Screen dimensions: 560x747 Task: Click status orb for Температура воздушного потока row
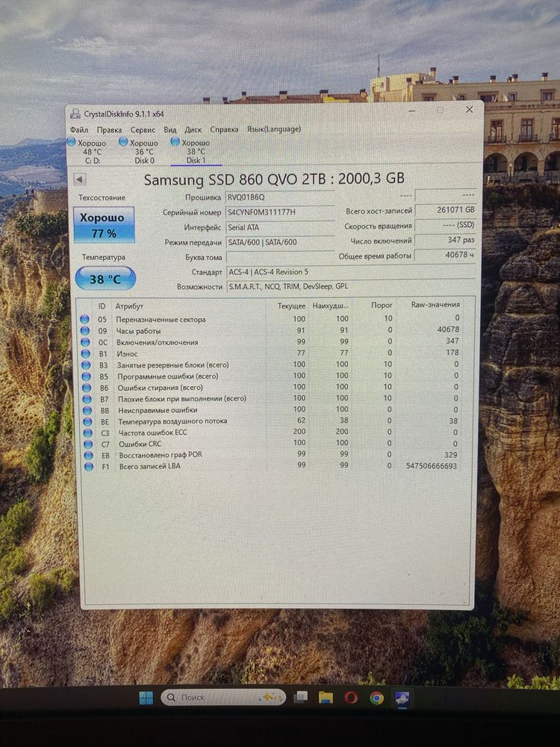[x=87, y=421]
